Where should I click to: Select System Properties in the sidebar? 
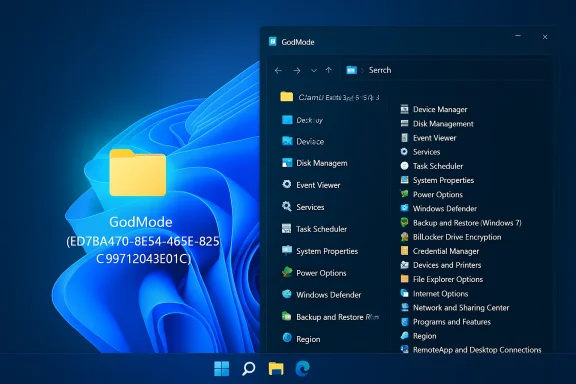click(320, 251)
